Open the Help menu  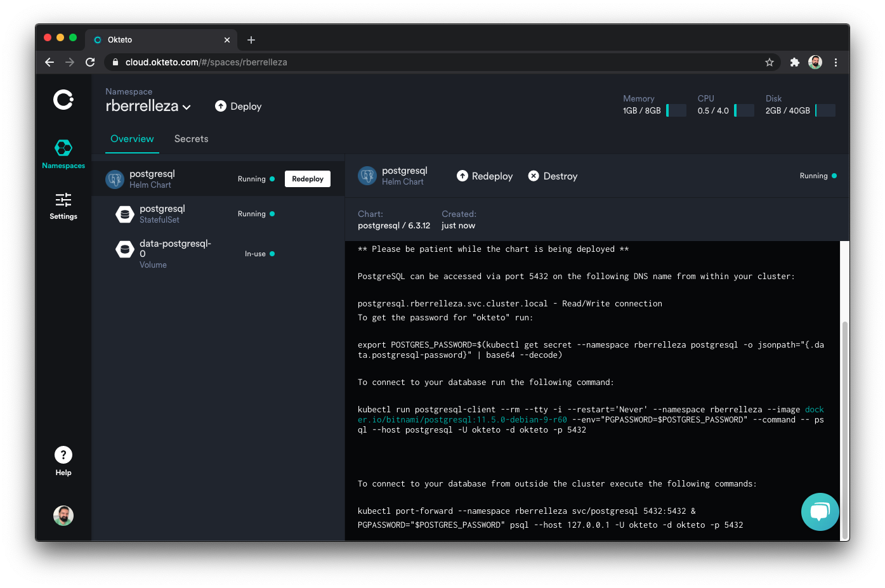tap(63, 461)
